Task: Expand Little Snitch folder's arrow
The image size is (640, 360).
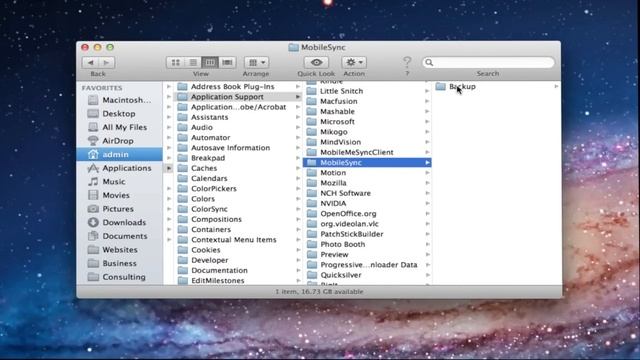Action: tap(427, 91)
